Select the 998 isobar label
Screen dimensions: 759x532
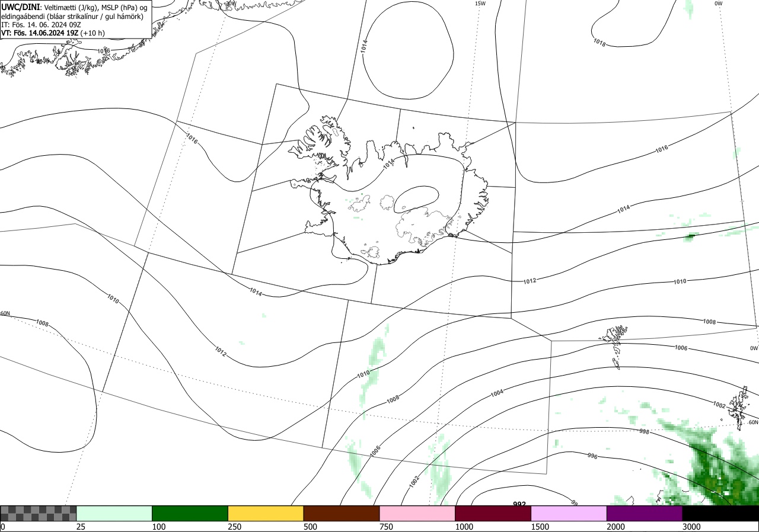coord(644,432)
